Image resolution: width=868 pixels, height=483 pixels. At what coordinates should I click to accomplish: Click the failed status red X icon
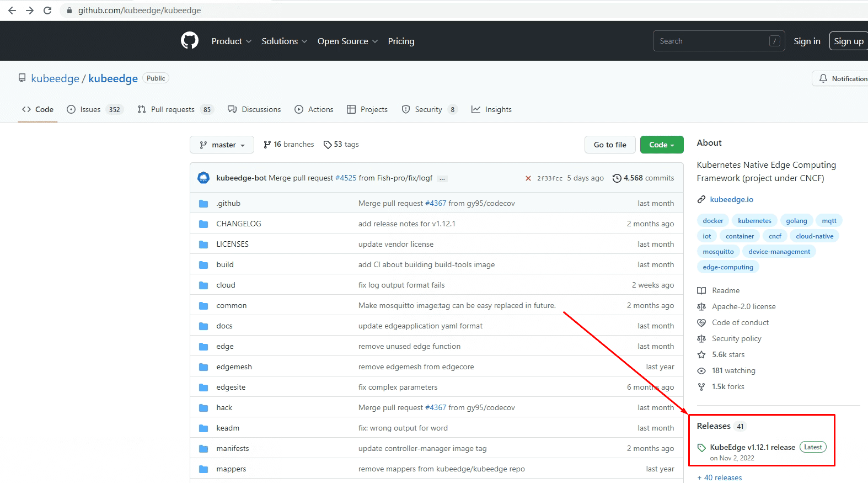tap(528, 178)
